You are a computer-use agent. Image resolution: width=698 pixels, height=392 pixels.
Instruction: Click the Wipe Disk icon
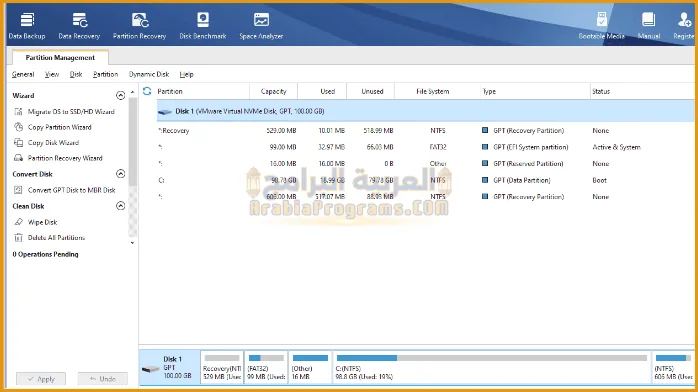[x=18, y=222]
